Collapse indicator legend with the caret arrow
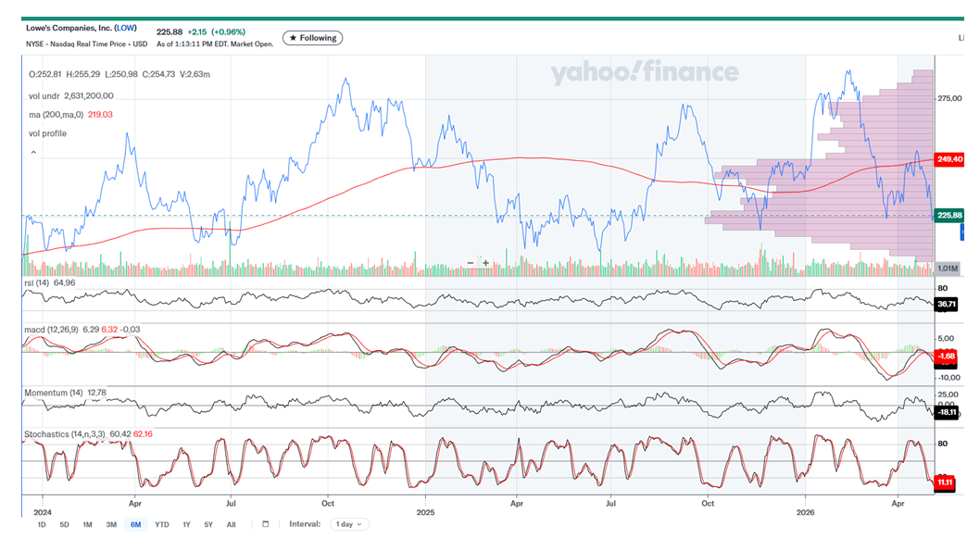This screenshot has height=551, width=980. (33, 152)
